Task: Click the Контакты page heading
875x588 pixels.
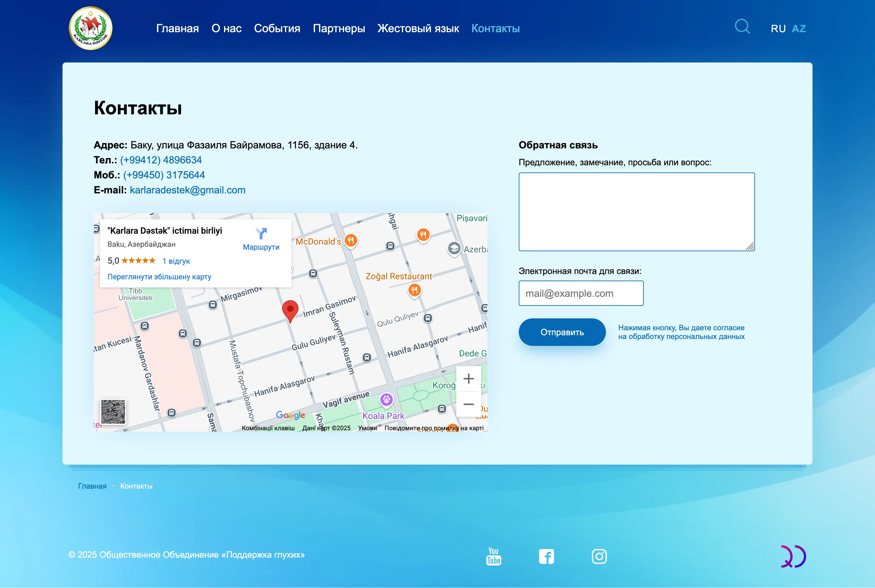Action: point(137,107)
